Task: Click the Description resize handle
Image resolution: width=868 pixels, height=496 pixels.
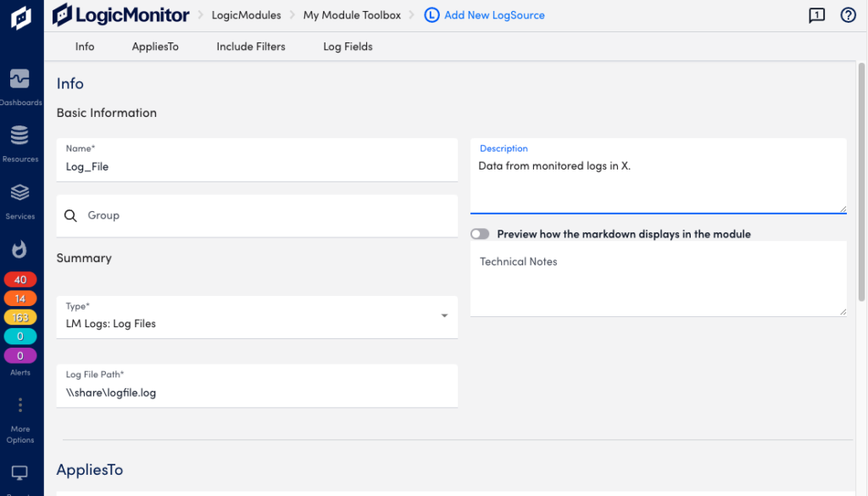Action: point(843,209)
